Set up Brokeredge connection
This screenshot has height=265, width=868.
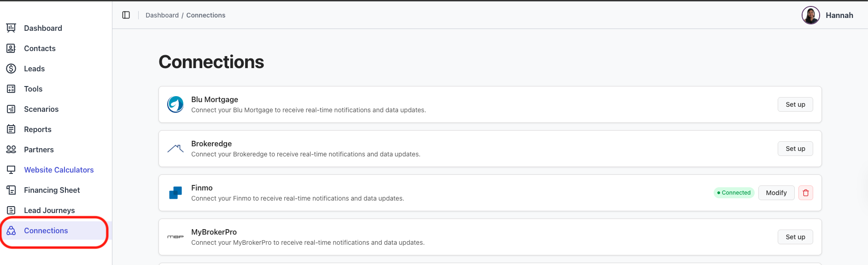(795, 149)
